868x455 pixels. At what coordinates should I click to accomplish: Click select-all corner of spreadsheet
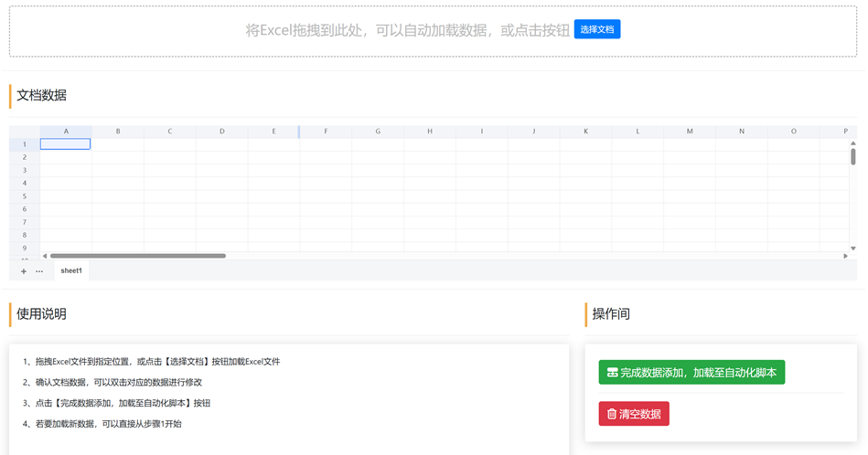pos(25,132)
